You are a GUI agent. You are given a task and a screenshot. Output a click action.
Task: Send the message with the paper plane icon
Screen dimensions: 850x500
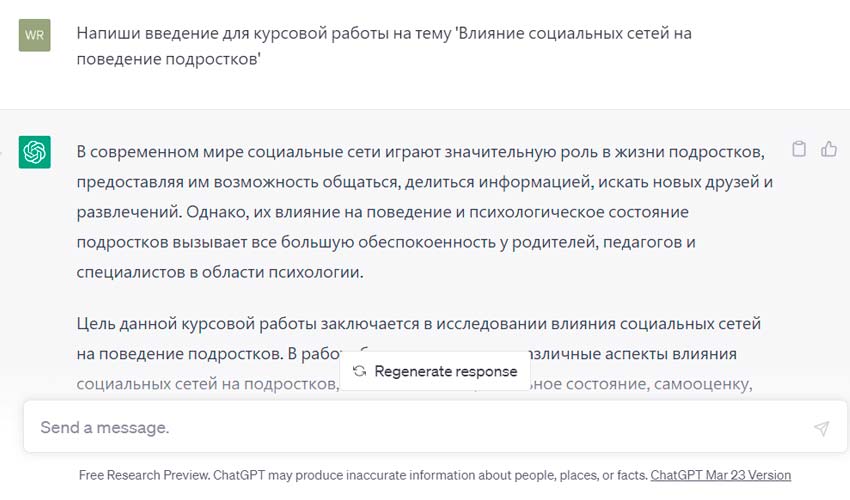point(821,428)
